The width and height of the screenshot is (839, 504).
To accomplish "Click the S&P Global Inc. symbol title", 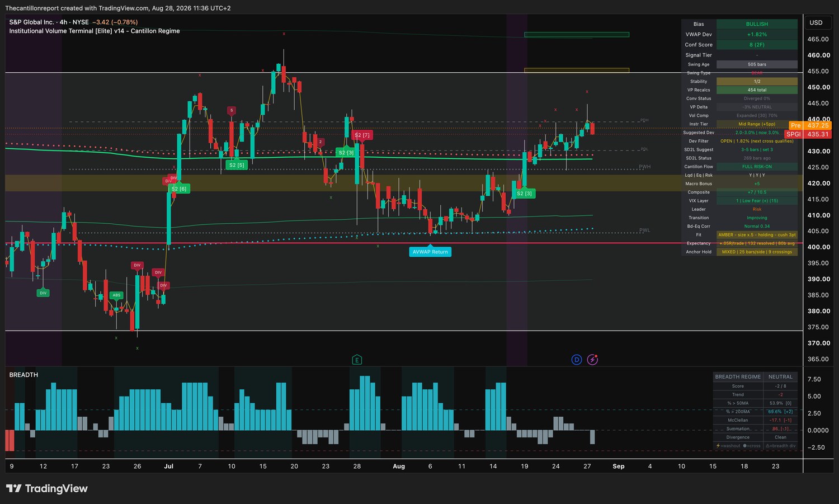I will [x=31, y=22].
